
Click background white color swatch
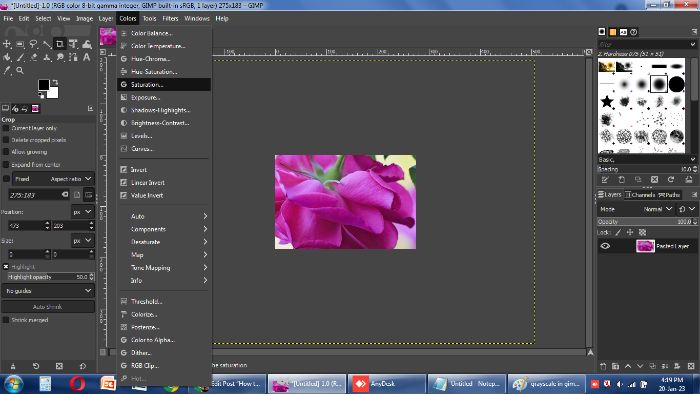[54, 94]
